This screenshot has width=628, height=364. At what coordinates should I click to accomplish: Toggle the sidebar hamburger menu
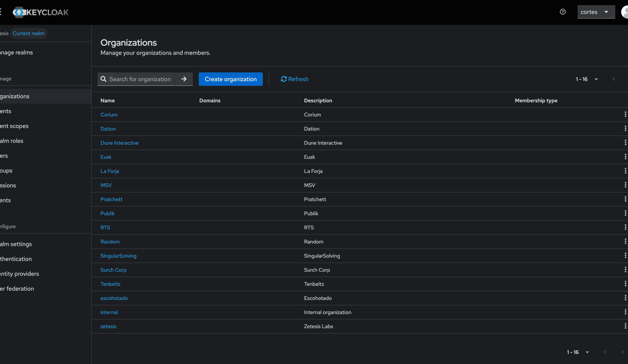coord(1,12)
